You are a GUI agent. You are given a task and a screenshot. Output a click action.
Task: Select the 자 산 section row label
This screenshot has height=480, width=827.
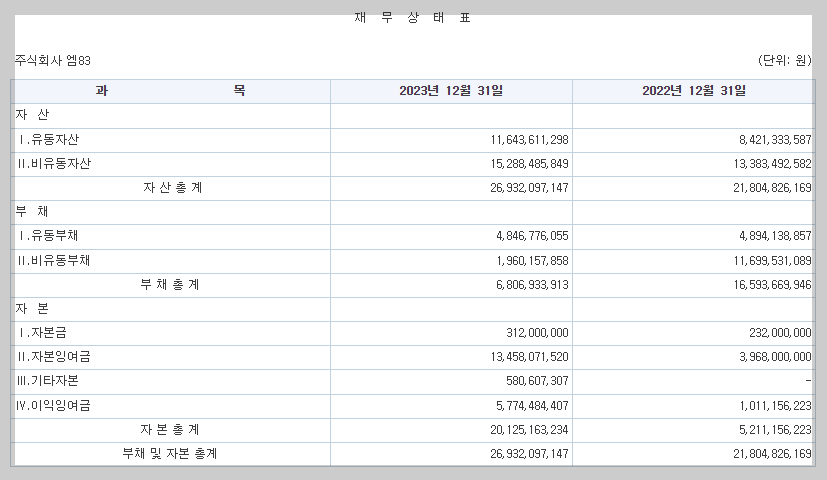click(32, 114)
